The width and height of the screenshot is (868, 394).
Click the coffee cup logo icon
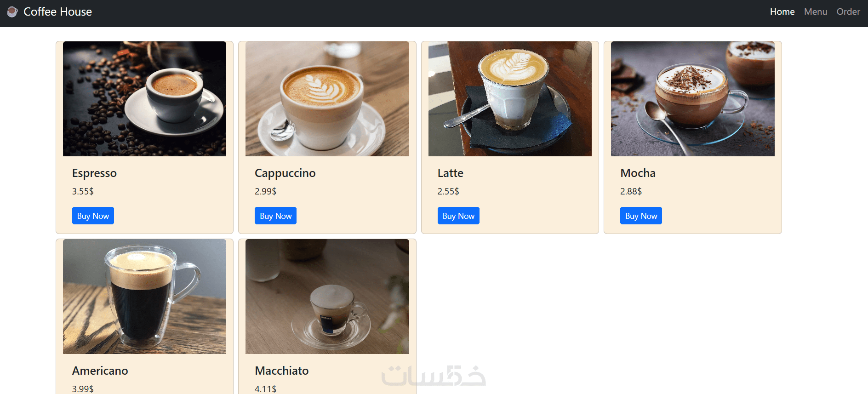pyautogui.click(x=12, y=11)
